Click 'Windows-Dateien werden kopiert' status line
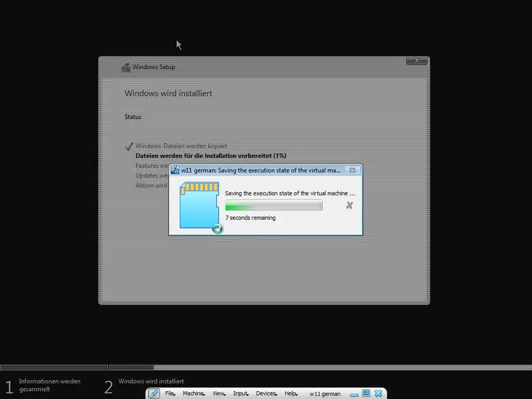The image size is (532, 399). click(x=181, y=146)
